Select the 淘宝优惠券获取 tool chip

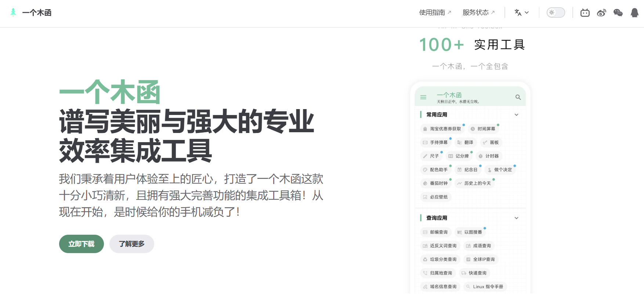click(442, 129)
